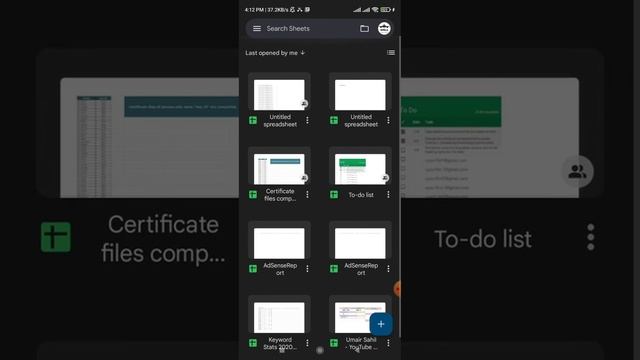Screen dimensions: 640x360
Task: Open the hamburger navigation menu
Action: [257, 29]
